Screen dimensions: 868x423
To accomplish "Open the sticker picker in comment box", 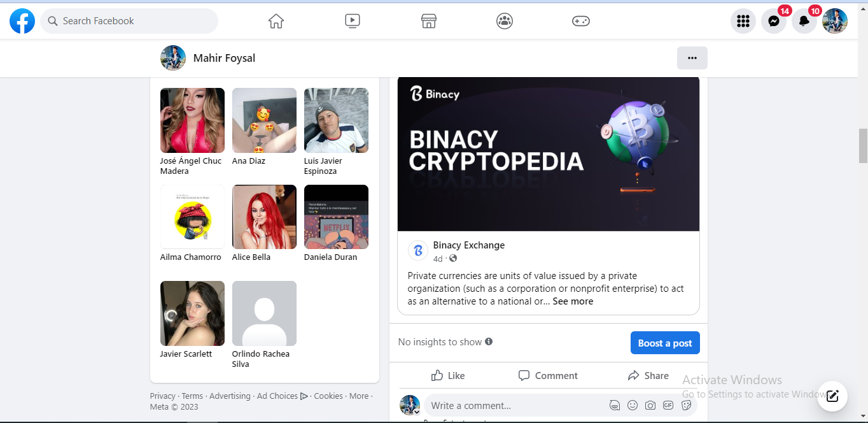I will tap(686, 405).
